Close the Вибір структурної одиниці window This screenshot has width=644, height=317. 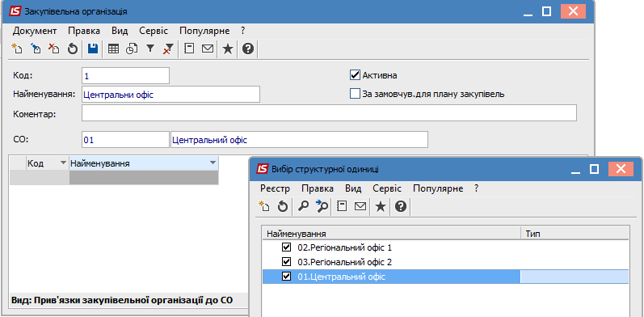tap(621, 168)
